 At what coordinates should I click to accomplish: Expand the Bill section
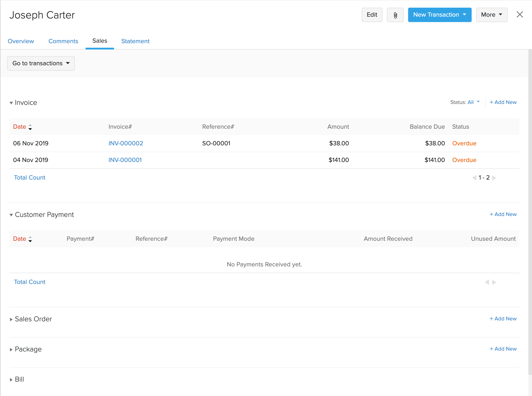pos(11,380)
